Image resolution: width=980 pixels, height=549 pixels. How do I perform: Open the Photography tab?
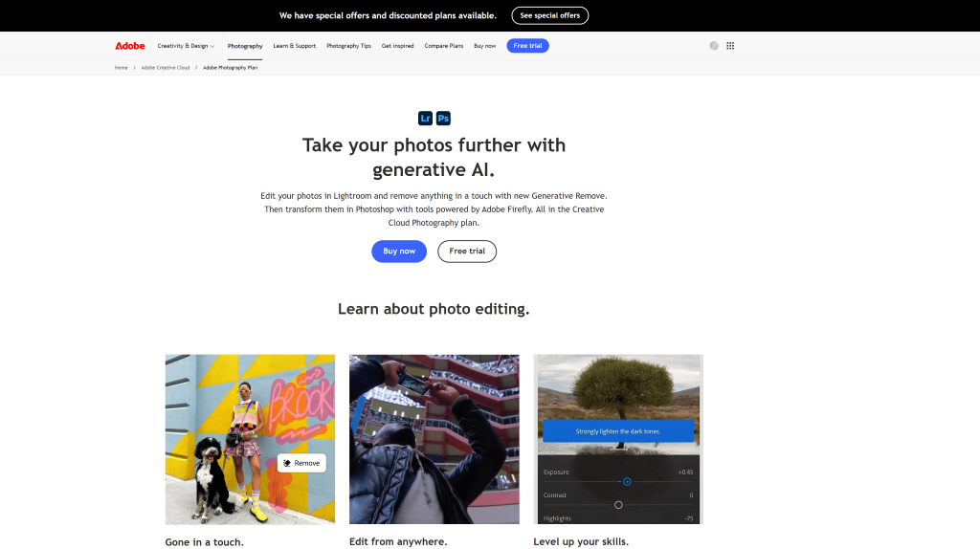tap(245, 46)
